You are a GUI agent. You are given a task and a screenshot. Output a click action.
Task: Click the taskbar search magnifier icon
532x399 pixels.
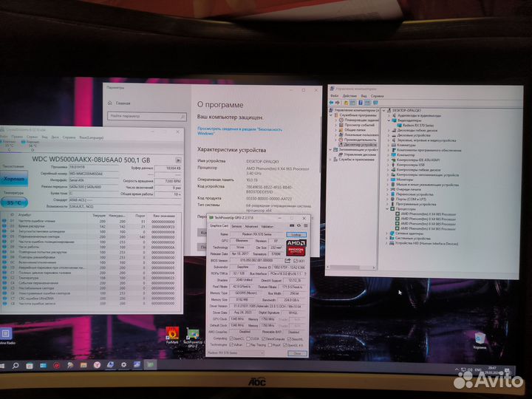16,366
